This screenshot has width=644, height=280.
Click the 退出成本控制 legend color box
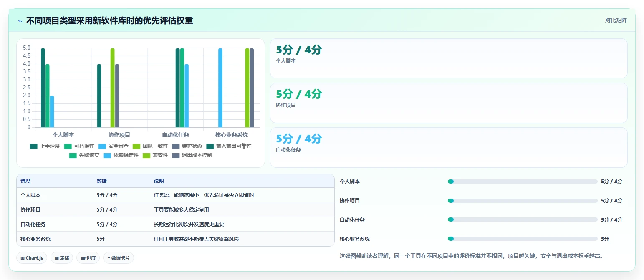tap(176, 156)
